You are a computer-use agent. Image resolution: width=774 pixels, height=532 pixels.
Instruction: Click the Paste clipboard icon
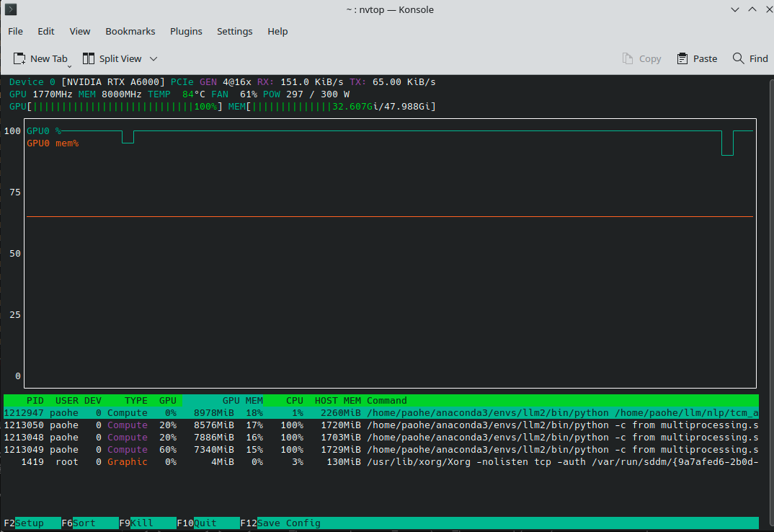(682, 59)
